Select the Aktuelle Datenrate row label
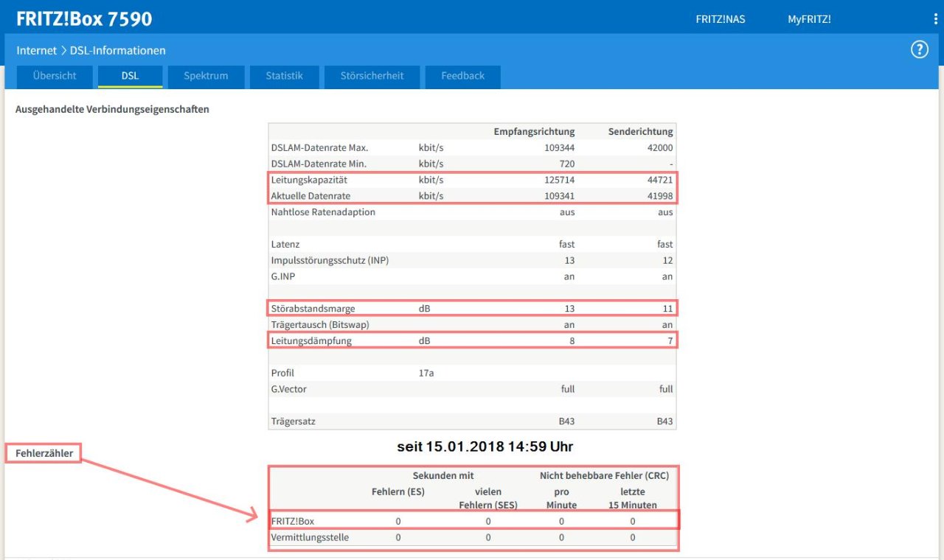944x560 pixels. click(310, 196)
